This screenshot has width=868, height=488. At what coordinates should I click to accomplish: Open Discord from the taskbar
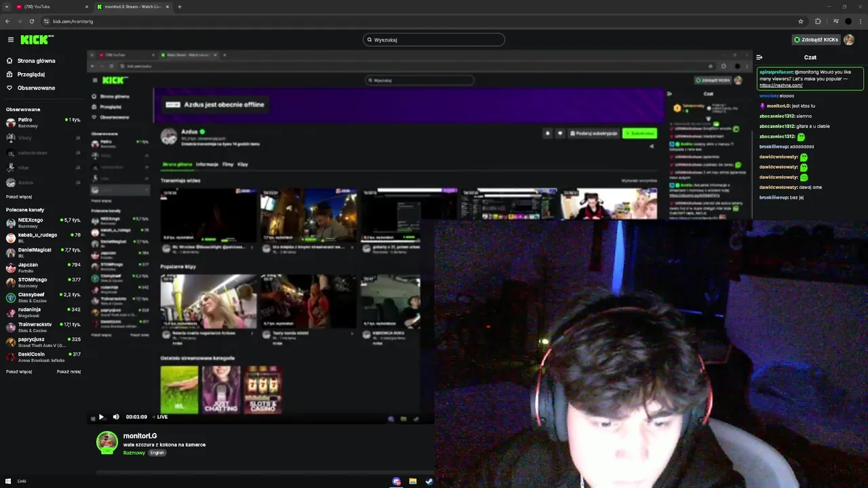point(396,481)
